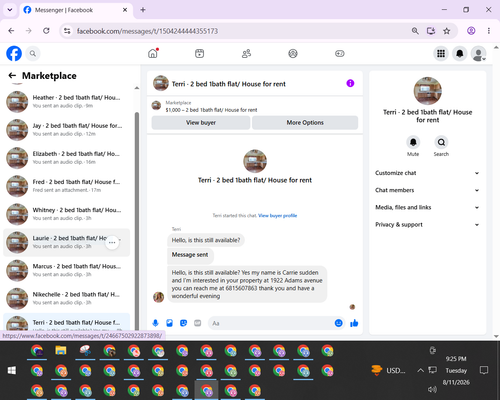
Task: Open the Friends icon
Action: click(246, 53)
